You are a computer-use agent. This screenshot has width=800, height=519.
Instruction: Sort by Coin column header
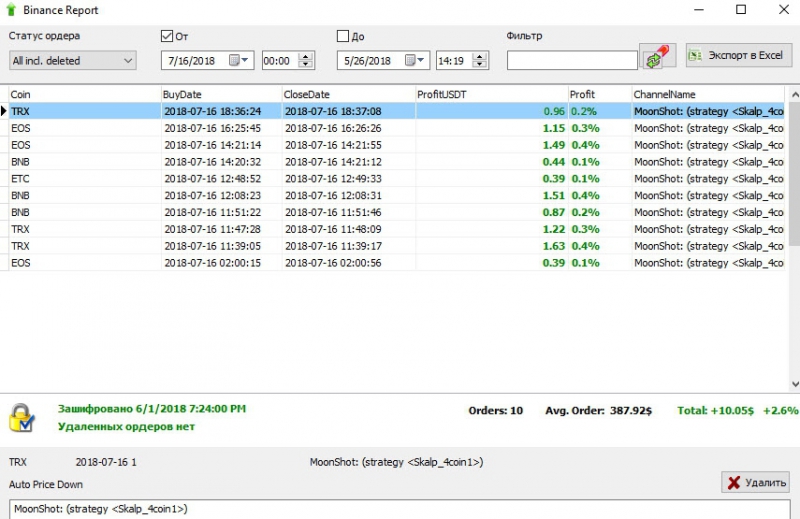[85, 94]
